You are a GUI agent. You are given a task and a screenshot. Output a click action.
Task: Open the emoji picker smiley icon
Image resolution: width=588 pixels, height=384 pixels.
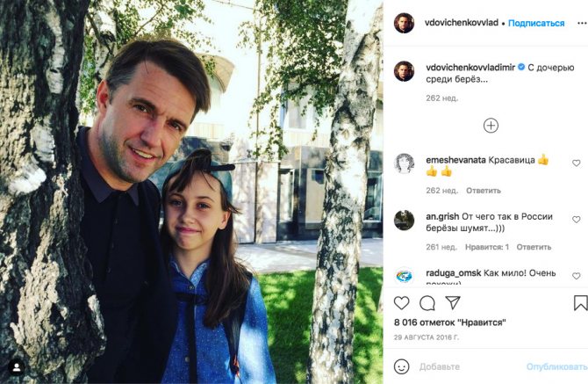point(401,366)
